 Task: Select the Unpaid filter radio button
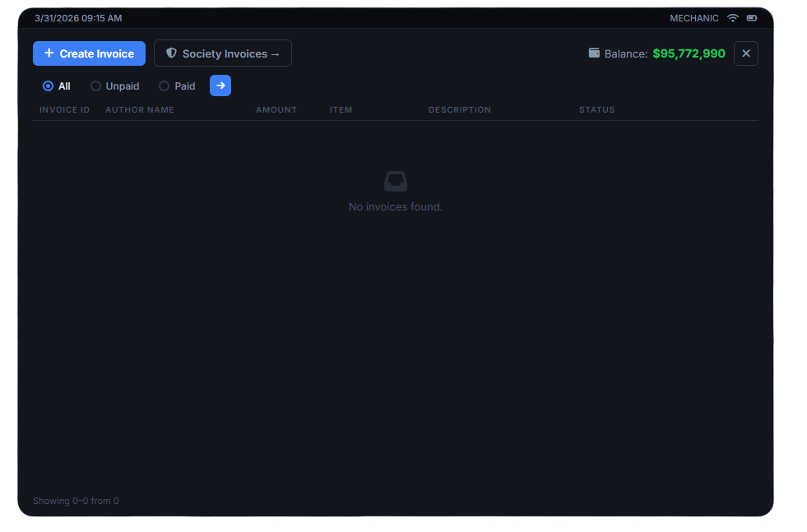pyautogui.click(x=95, y=86)
